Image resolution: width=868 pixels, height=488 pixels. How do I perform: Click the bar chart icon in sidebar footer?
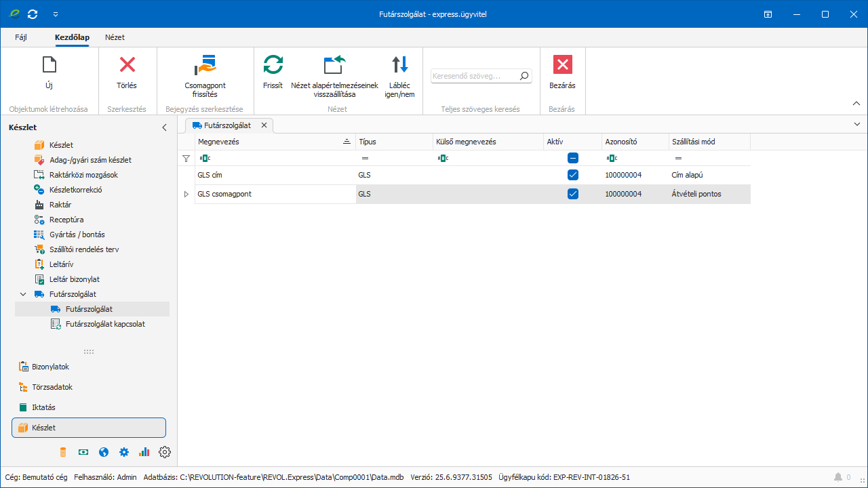(144, 452)
